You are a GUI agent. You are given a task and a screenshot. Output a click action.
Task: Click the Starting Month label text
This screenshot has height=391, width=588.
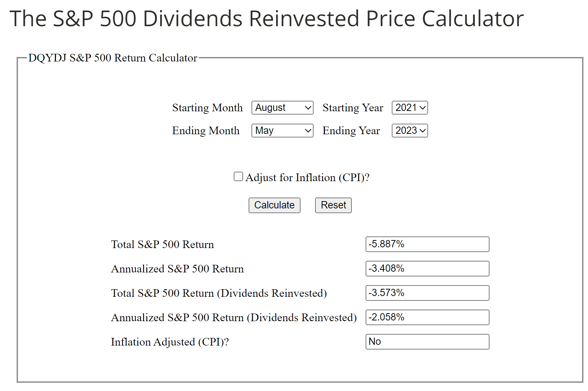point(207,108)
